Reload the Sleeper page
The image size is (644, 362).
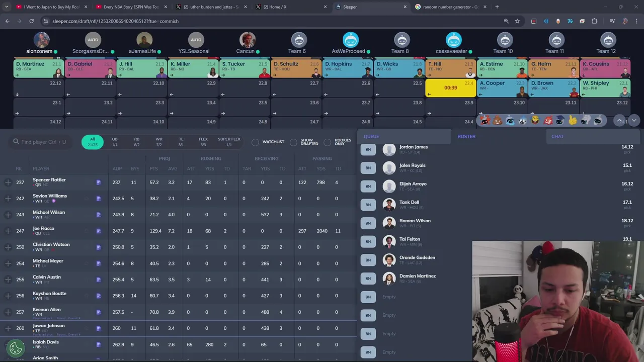click(x=31, y=21)
